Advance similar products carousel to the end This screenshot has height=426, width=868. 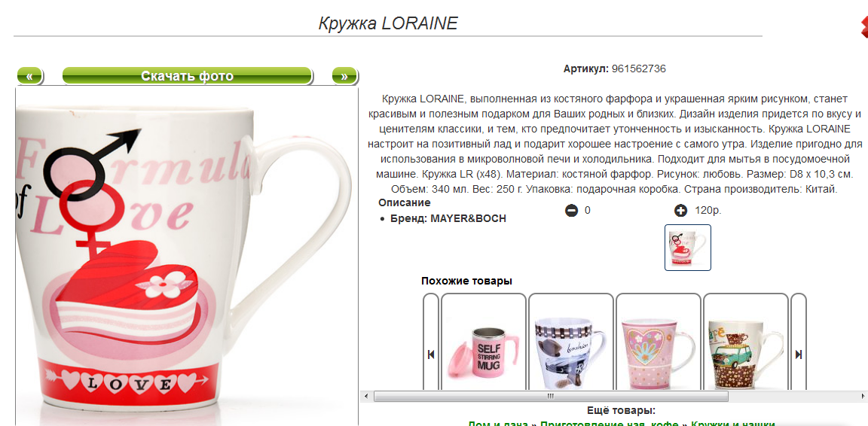click(x=798, y=354)
